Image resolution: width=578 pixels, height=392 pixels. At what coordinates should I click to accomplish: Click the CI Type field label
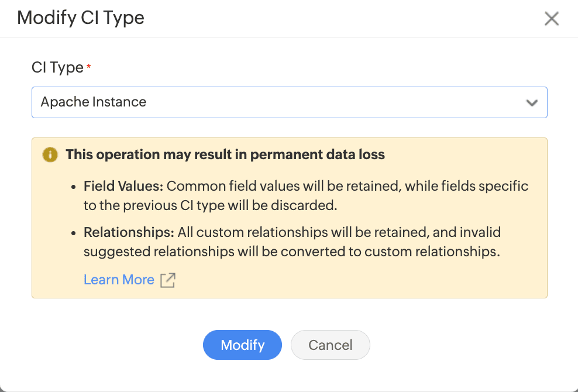(x=57, y=68)
